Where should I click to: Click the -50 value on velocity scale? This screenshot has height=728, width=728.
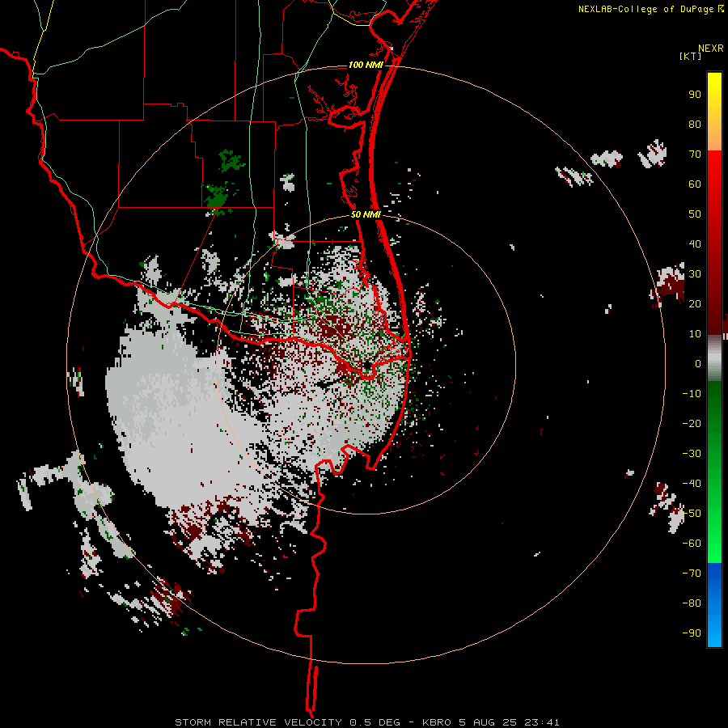(x=692, y=514)
